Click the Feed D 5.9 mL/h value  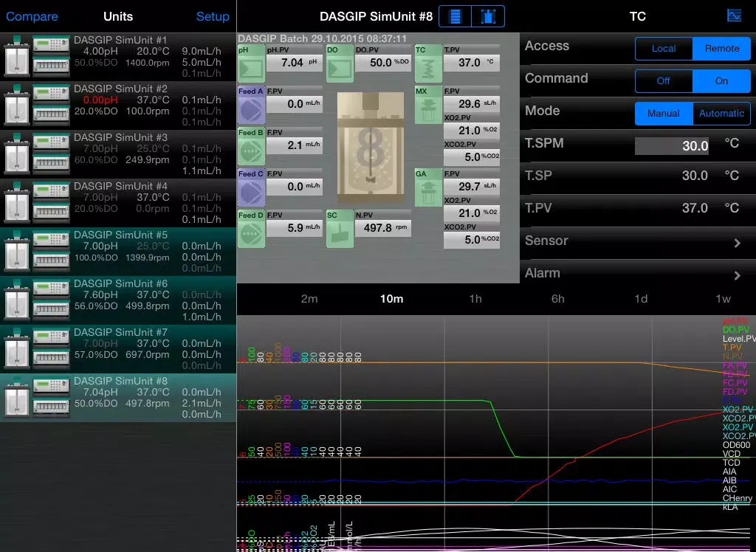tap(295, 227)
